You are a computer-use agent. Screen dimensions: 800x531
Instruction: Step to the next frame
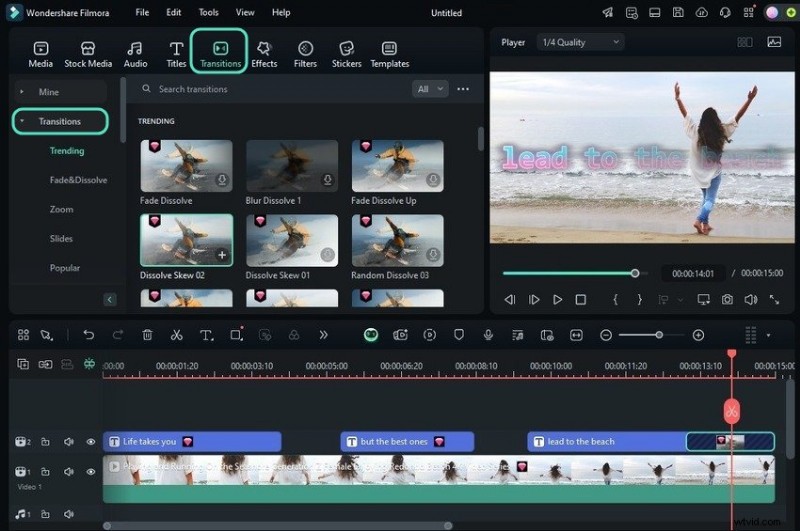534,299
